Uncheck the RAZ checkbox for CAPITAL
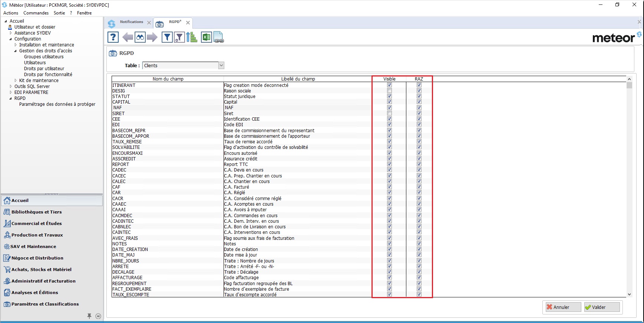This screenshot has height=323, width=644. (419, 102)
